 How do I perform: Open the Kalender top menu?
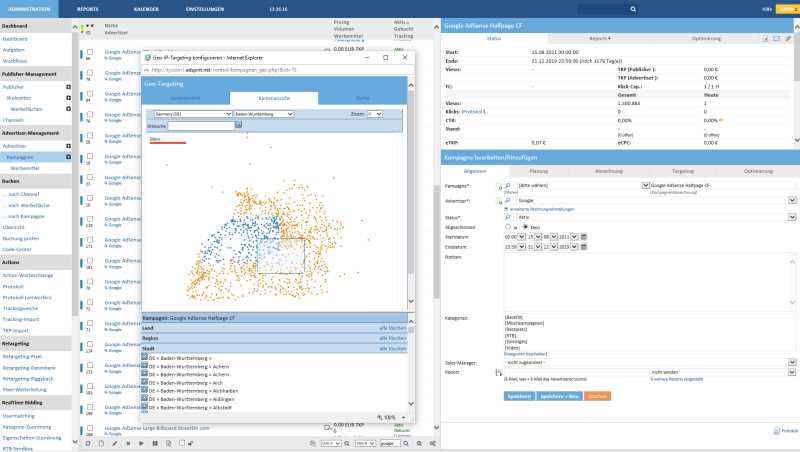point(146,9)
